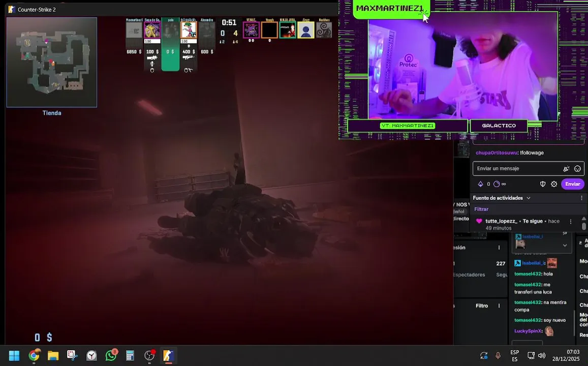The height and width of the screenshot is (366, 588).
Task: Select NINJA JIRA player avatar
Action: [x=287, y=30]
